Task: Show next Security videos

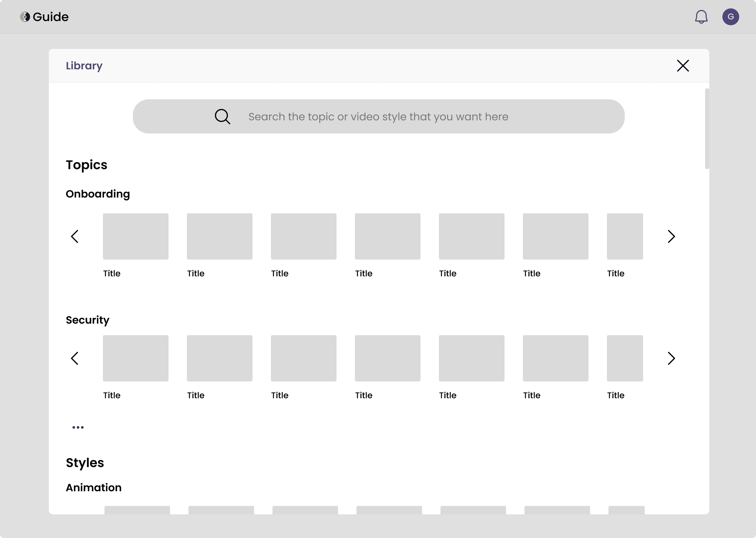Action: coord(671,358)
